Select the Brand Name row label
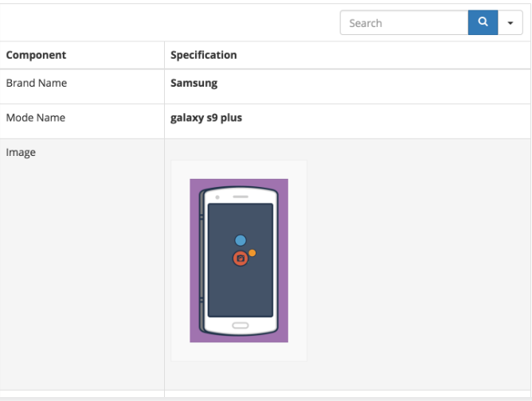 pyautogui.click(x=36, y=83)
